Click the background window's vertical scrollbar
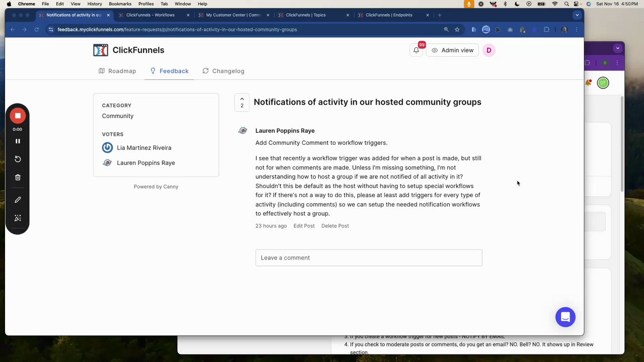Screen dimensions: 644x362 [x=622, y=144]
